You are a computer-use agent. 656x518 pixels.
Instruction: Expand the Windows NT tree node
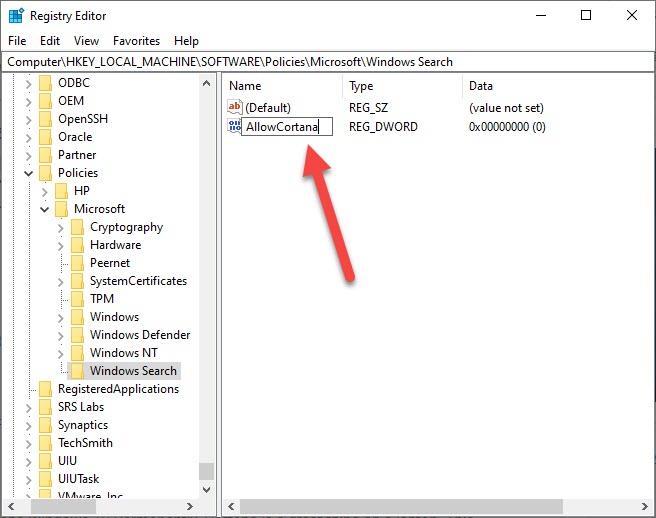pos(61,353)
